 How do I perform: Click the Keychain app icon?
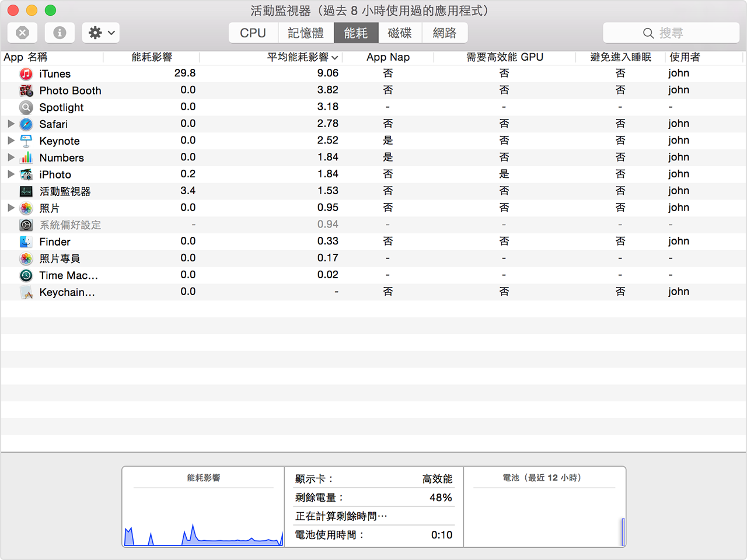click(26, 292)
